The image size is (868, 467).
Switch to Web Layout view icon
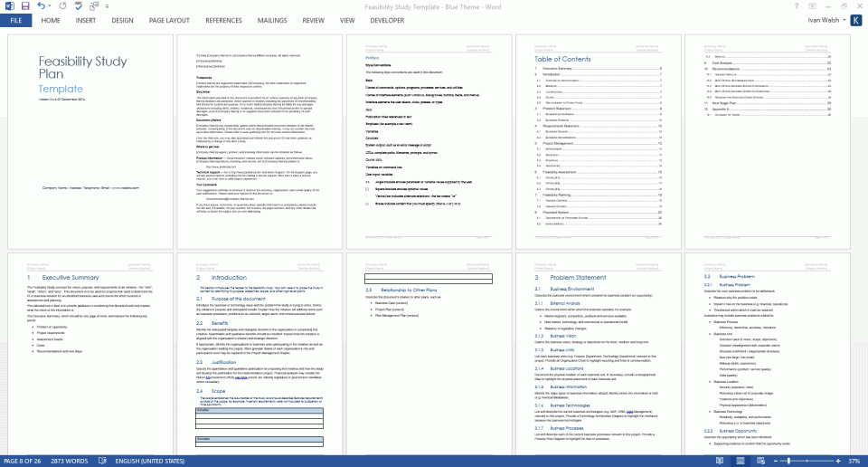point(760,461)
